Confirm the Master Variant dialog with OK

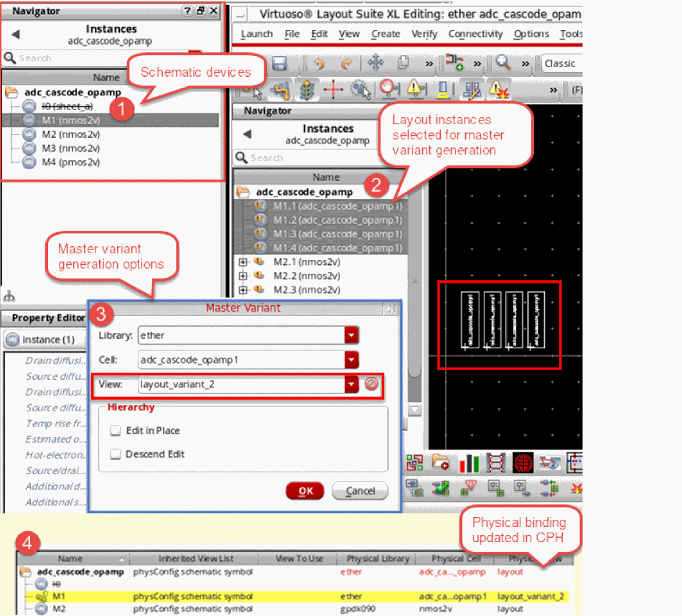point(305,491)
